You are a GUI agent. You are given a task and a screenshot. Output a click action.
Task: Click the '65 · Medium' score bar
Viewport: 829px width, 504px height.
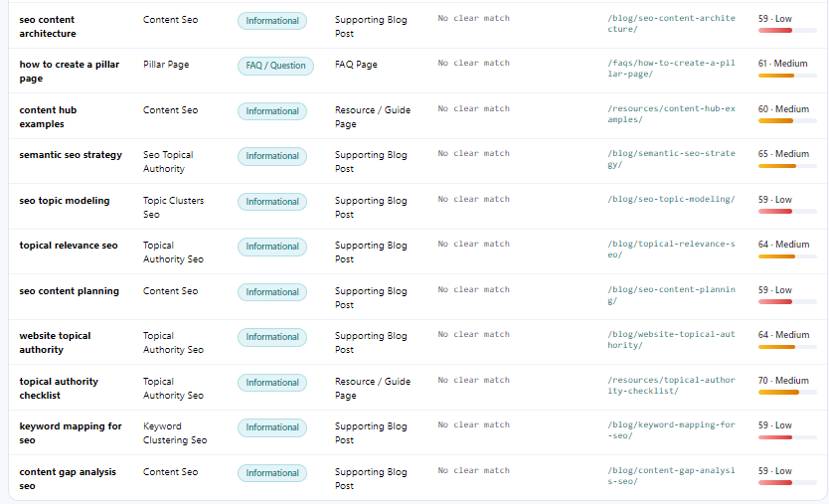[787, 166]
